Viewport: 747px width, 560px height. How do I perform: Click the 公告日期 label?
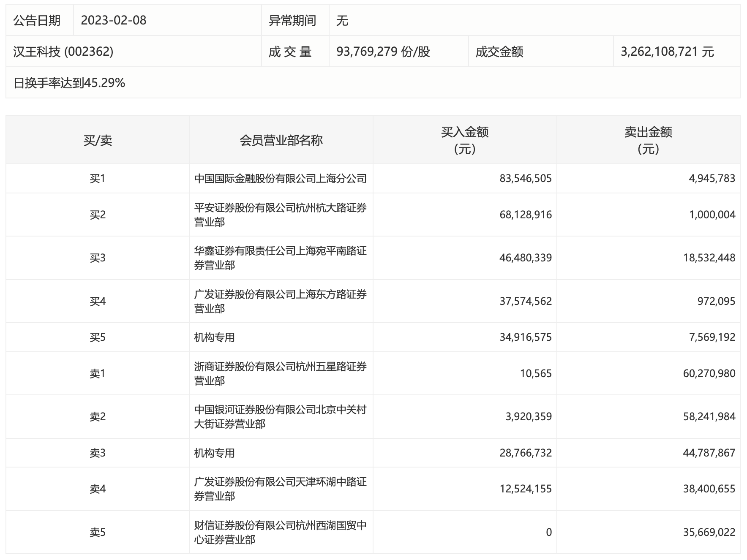point(37,20)
